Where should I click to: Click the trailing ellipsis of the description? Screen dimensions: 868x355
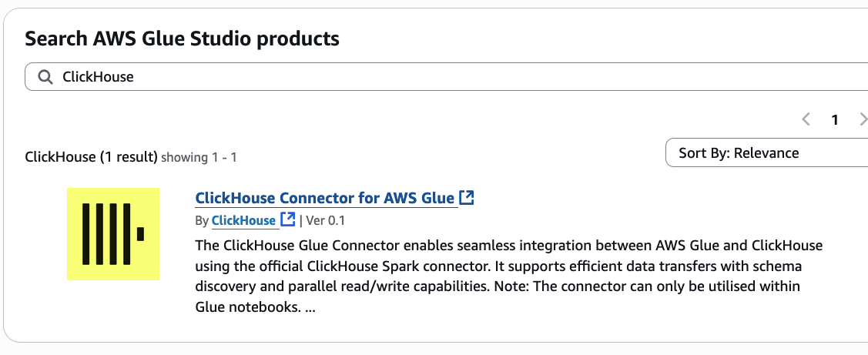point(310,307)
